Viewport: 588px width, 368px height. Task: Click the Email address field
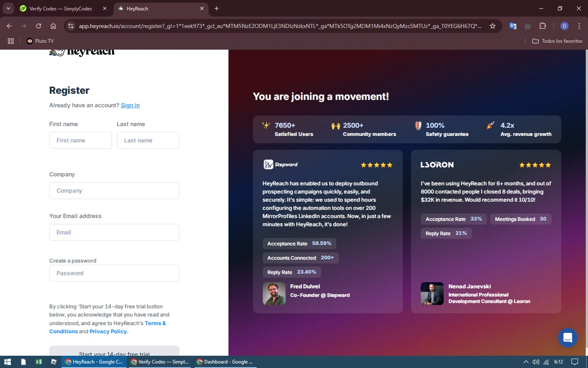click(x=114, y=232)
